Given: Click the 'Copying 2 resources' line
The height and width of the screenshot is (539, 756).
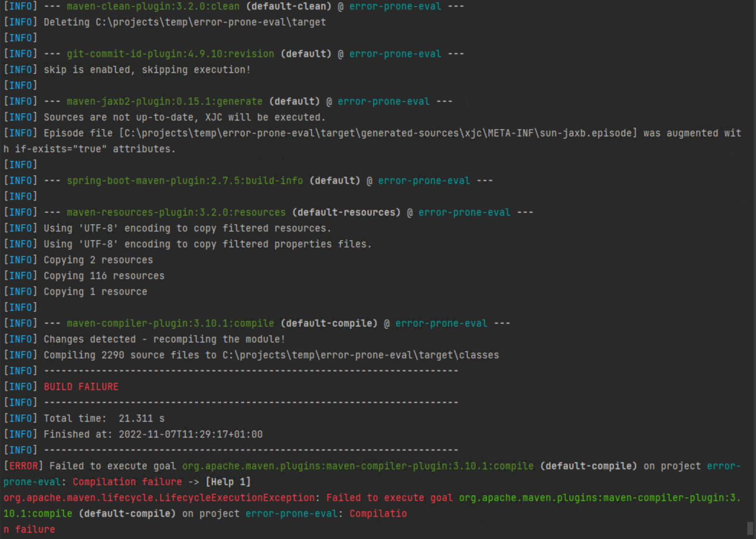Looking at the screenshot, I should pyautogui.click(x=98, y=260).
